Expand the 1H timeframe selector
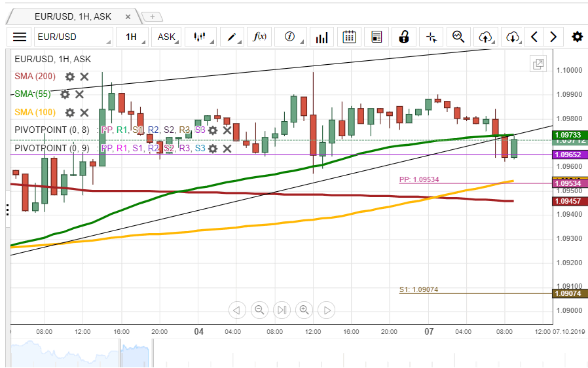This screenshot has height=368, width=588. 134,37
